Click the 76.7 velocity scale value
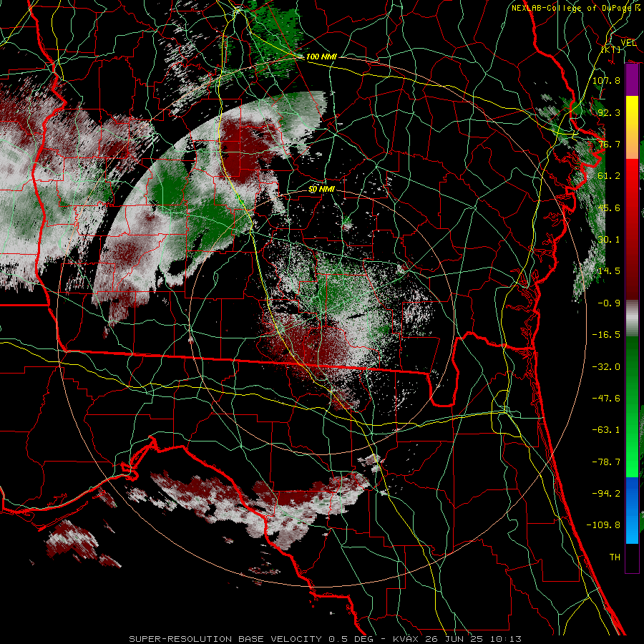The image size is (644, 644). (x=609, y=144)
